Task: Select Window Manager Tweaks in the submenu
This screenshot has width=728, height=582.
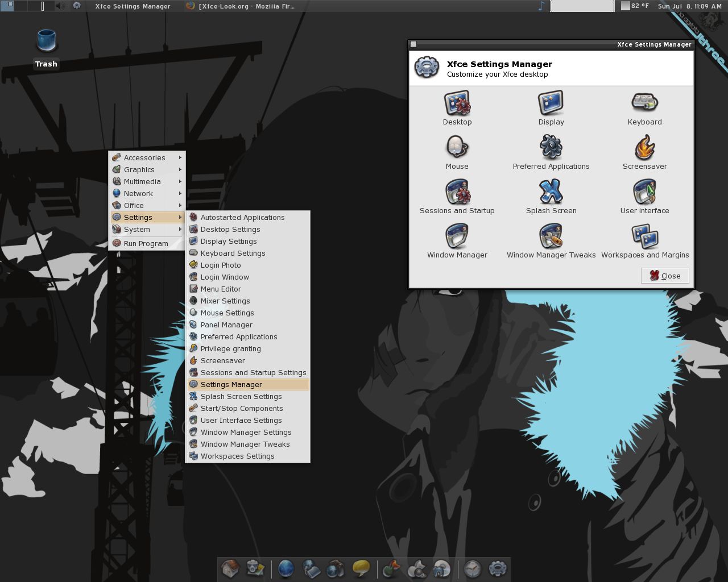Action: pyautogui.click(x=248, y=444)
